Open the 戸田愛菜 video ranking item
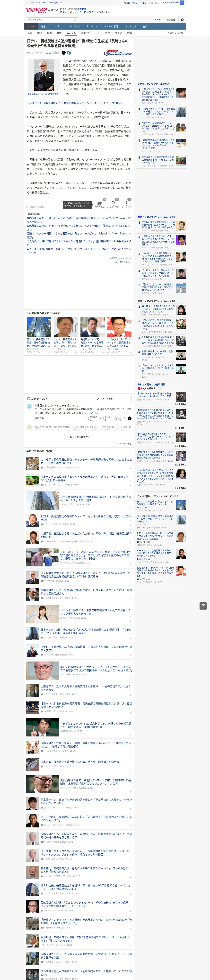This screenshot has width=210, height=980. (x=162, y=310)
